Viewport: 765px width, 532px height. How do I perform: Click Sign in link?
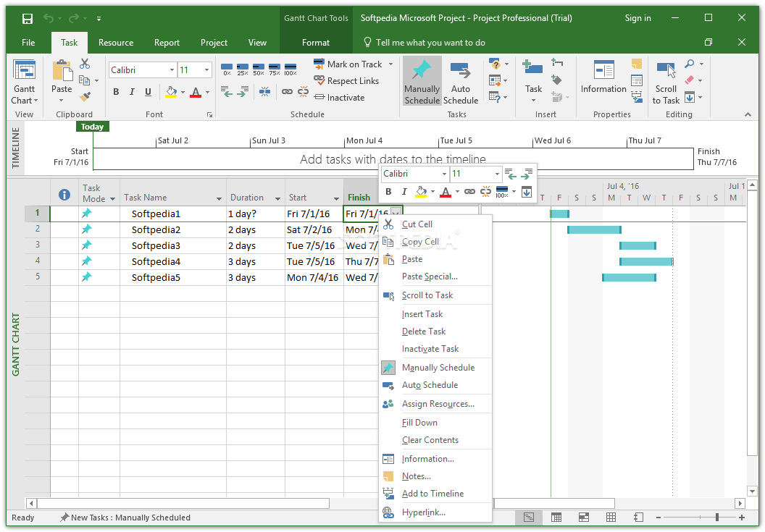click(637, 18)
